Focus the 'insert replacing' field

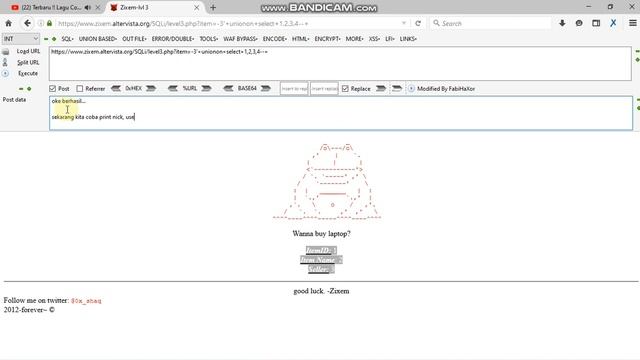[x=324, y=89]
